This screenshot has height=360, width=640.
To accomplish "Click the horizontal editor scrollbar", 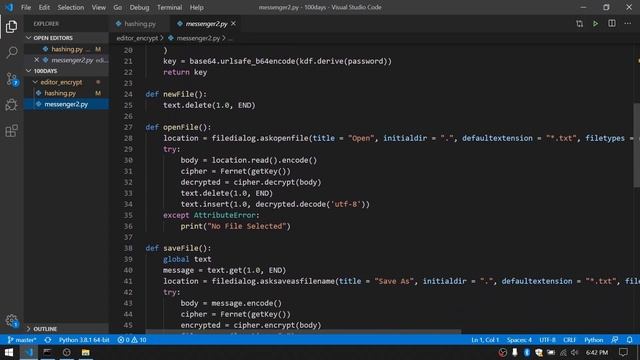I will click(303, 332).
